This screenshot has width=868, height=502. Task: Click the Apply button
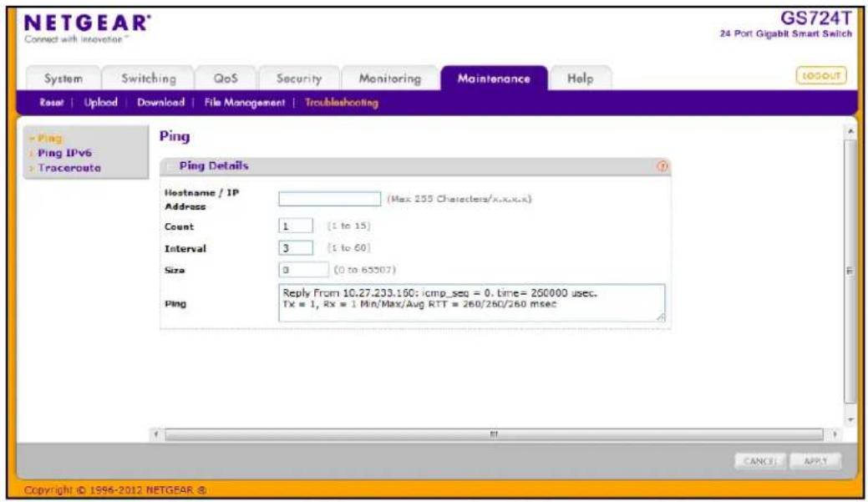pos(815,461)
